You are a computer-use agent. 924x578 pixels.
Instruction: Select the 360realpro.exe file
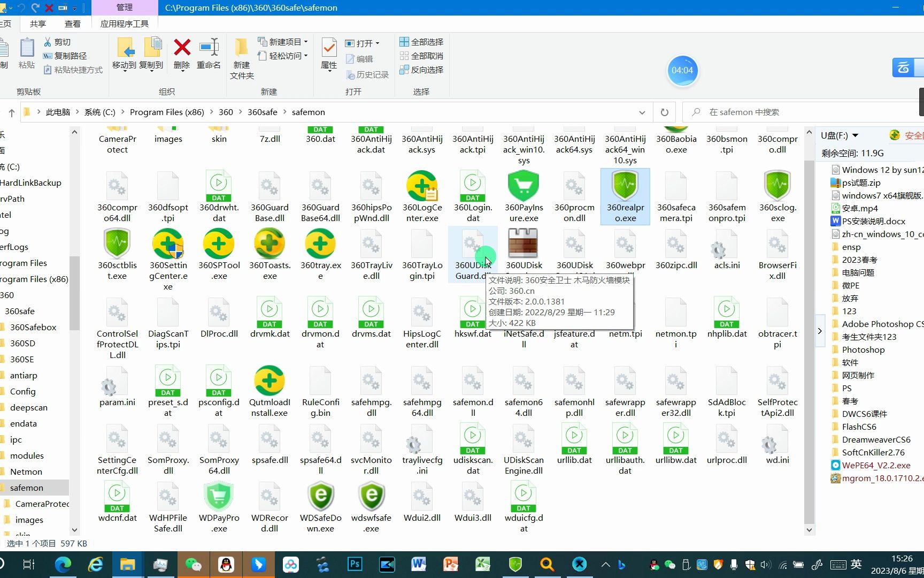pyautogui.click(x=625, y=197)
